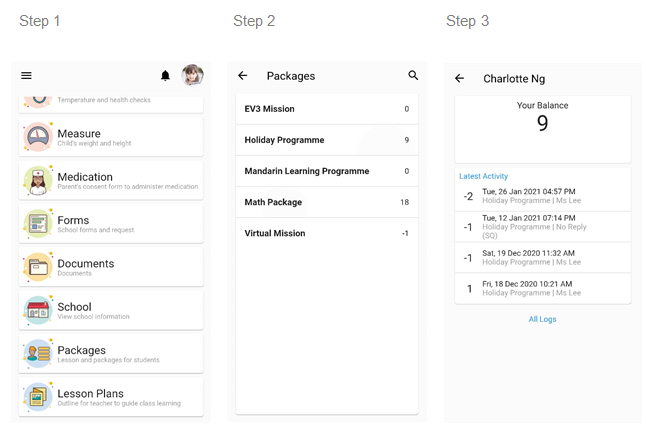Click the Documents folder icon
The height and width of the screenshot is (437, 660).
coord(38,267)
